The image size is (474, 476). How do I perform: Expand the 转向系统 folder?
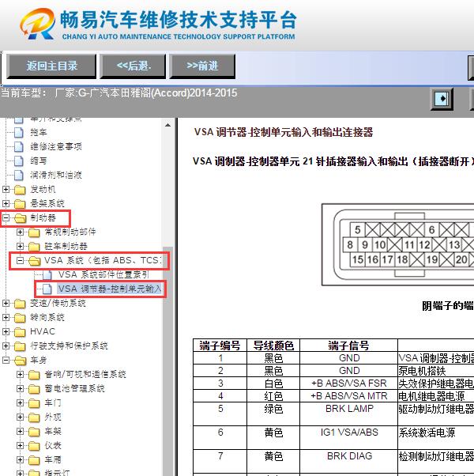pyautogui.click(x=6, y=318)
